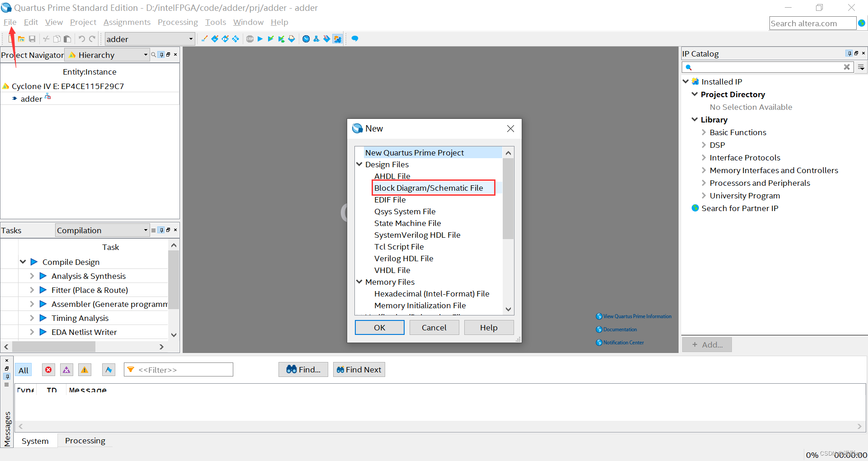868x461 pixels.
Task: Click the Save disk icon in toolbar
Action: pos(32,39)
